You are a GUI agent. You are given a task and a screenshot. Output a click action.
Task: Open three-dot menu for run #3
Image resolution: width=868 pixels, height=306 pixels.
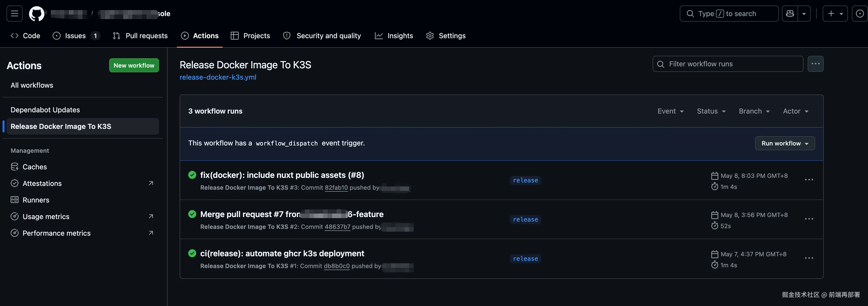click(809, 180)
